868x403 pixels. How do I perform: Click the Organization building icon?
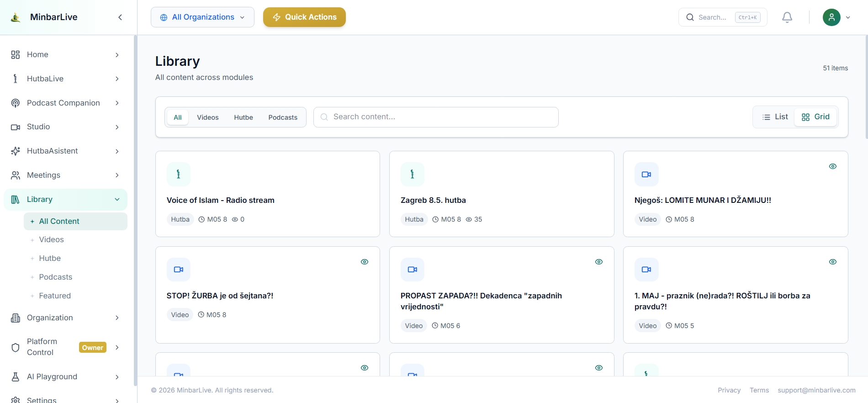pyautogui.click(x=16, y=318)
